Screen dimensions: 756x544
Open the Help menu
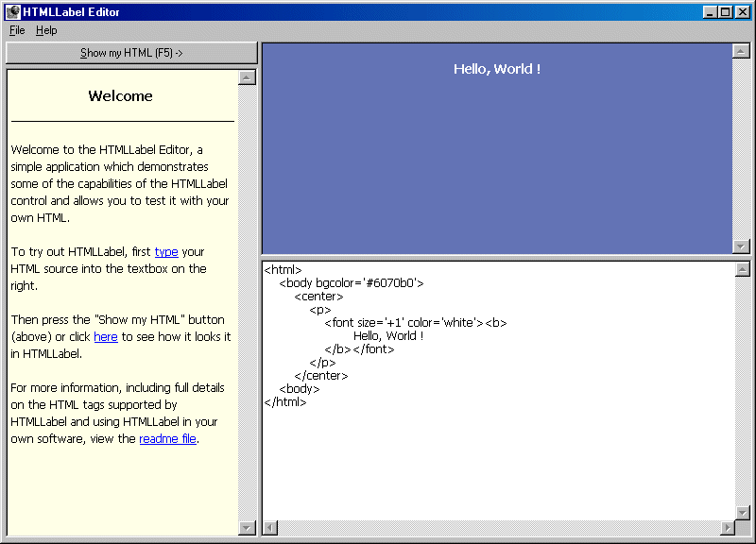point(46,30)
